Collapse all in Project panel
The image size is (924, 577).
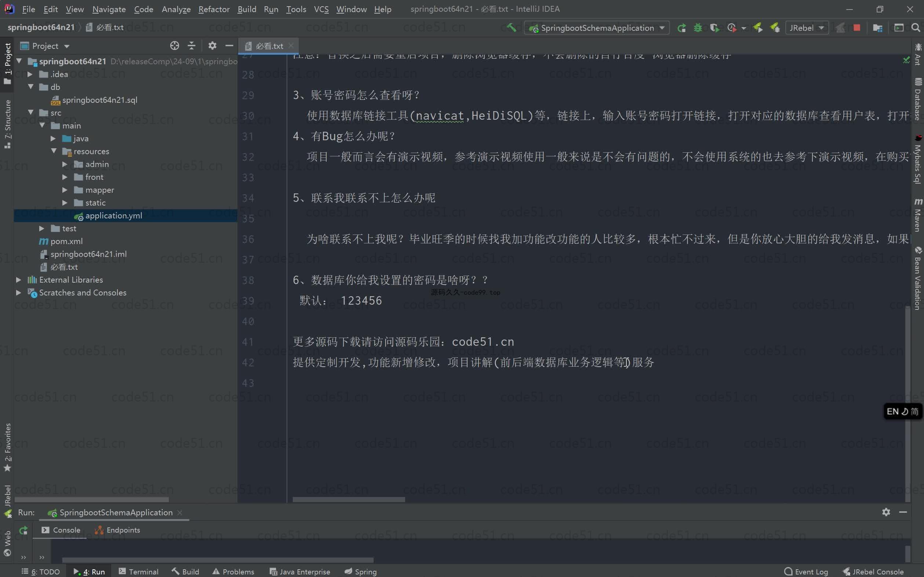[192, 46]
